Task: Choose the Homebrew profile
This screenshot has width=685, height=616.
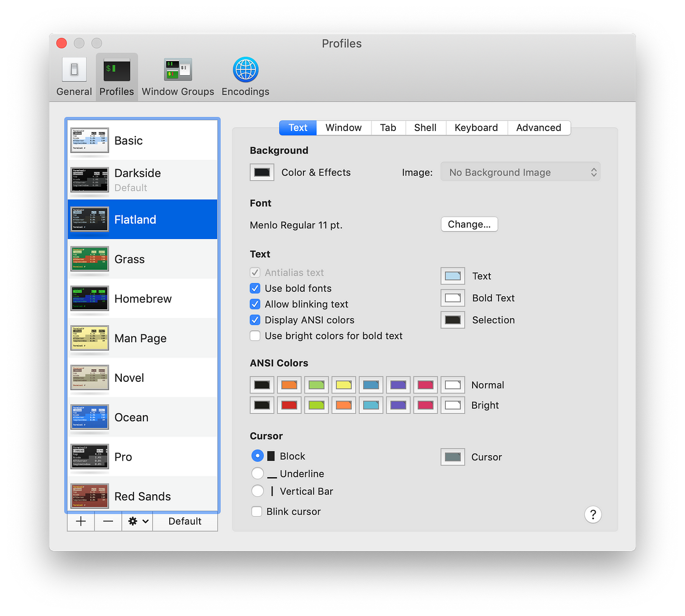Action: click(142, 299)
